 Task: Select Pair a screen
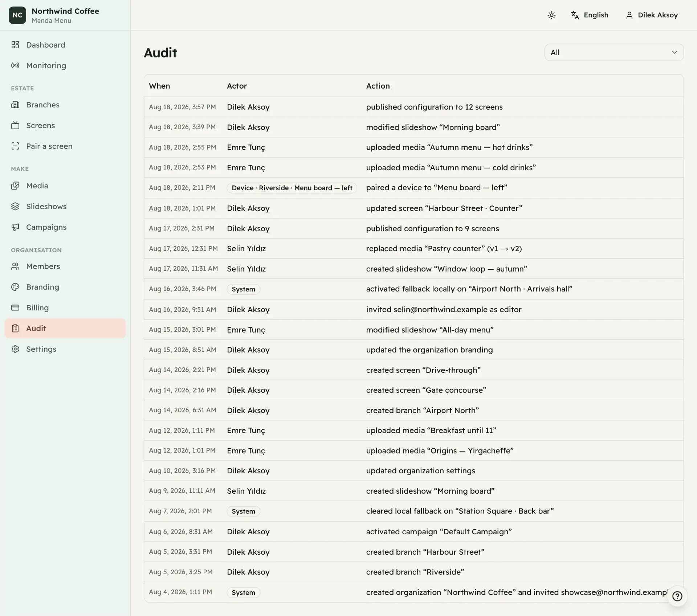tap(65, 146)
